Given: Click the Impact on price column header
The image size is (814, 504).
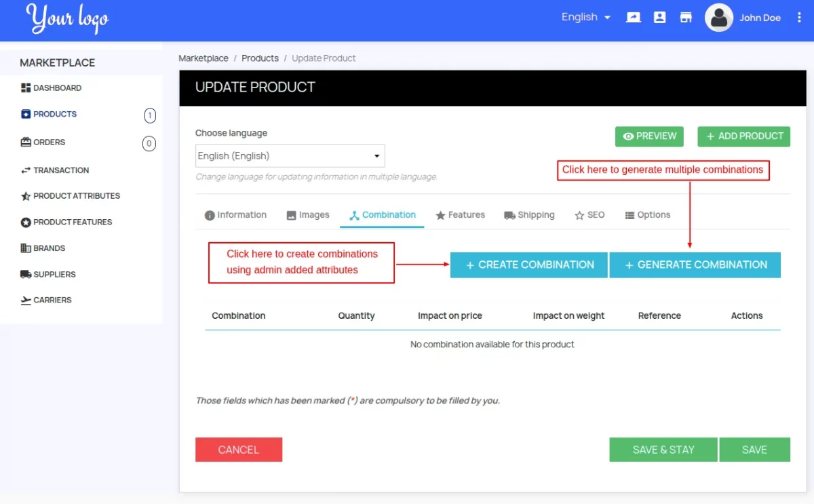Looking at the screenshot, I should point(450,316).
